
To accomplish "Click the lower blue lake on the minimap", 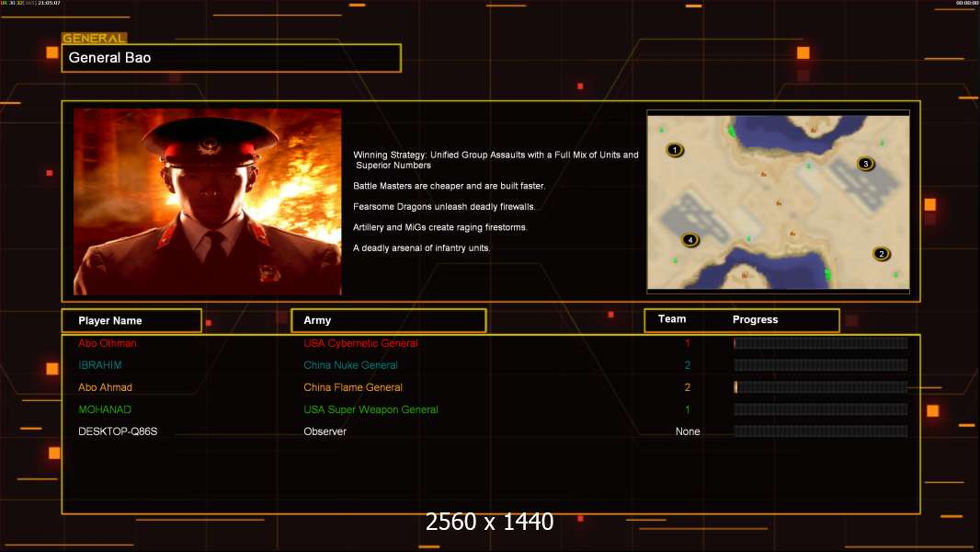I will pyautogui.click(x=759, y=269).
